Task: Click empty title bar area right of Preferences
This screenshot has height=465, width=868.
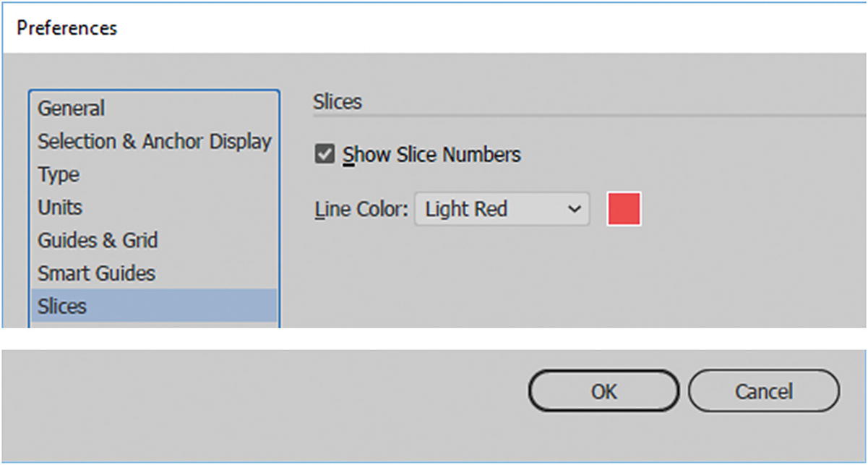Action: 491,28
